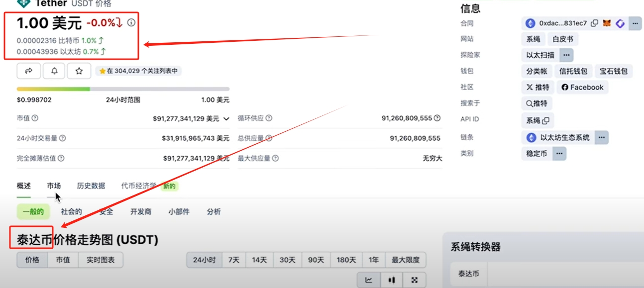Set chart range to 7天
Image resolution: width=644 pixels, height=288 pixels.
(234, 260)
